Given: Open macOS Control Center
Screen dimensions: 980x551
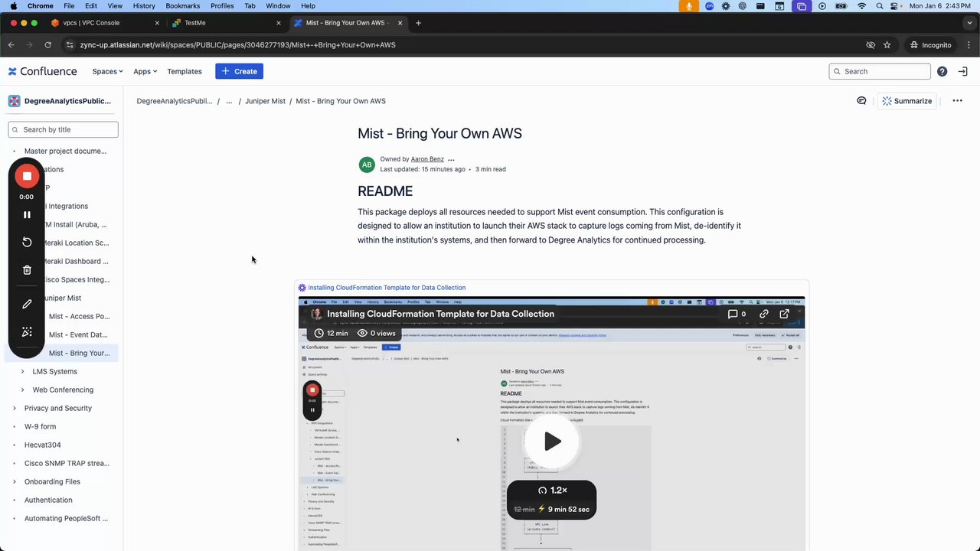Looking at the screenshot, I should (896, 6).
